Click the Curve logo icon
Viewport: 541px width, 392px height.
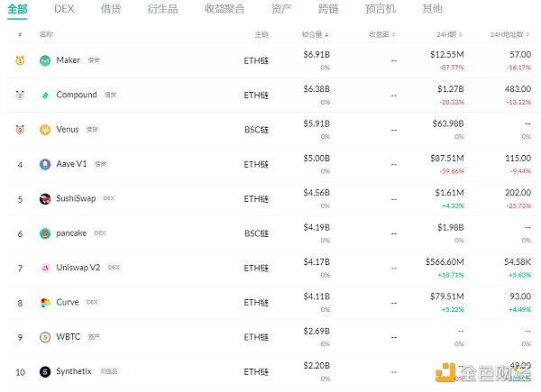pos(45,302)
